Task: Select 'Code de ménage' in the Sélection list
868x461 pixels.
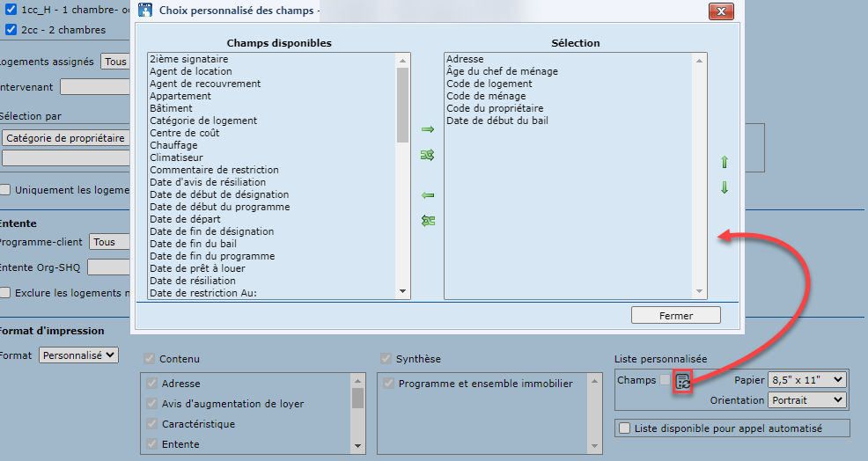Action: pyautogui.click(x=486, y=96)
